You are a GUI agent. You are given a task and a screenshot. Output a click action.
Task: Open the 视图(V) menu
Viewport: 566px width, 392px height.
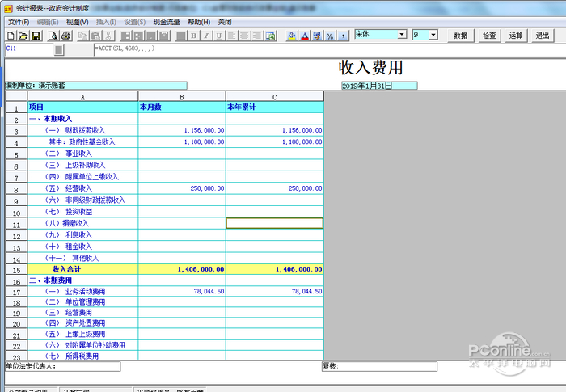[x=78, y=22]
